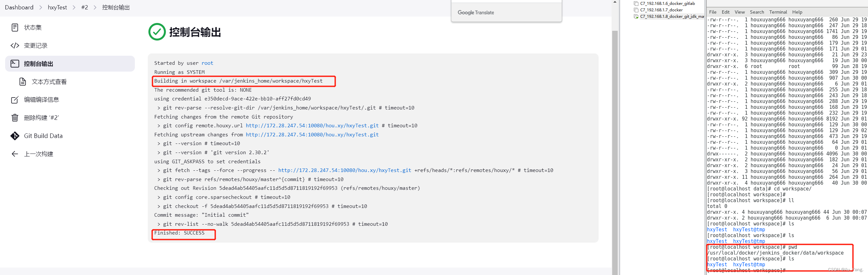Click 'using credential e350decd' line
This screenshot has width=868, height=275.
tap(233, 99)
